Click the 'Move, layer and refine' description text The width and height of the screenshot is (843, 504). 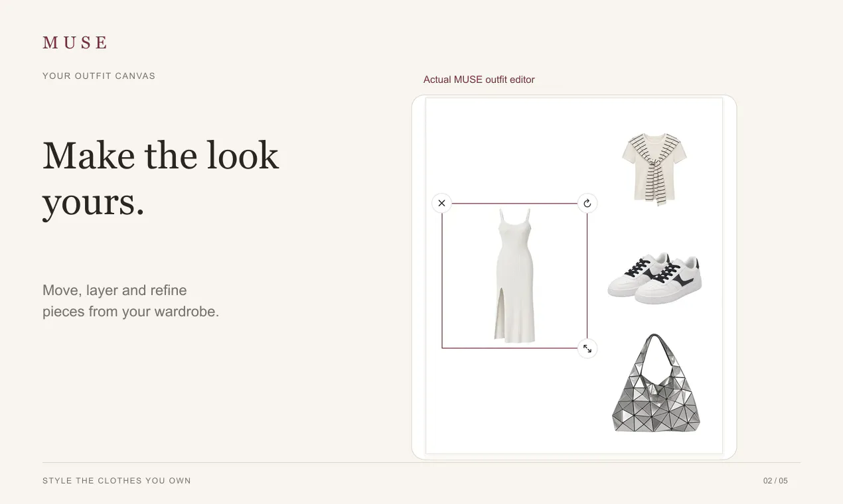(x=131, y=300)
